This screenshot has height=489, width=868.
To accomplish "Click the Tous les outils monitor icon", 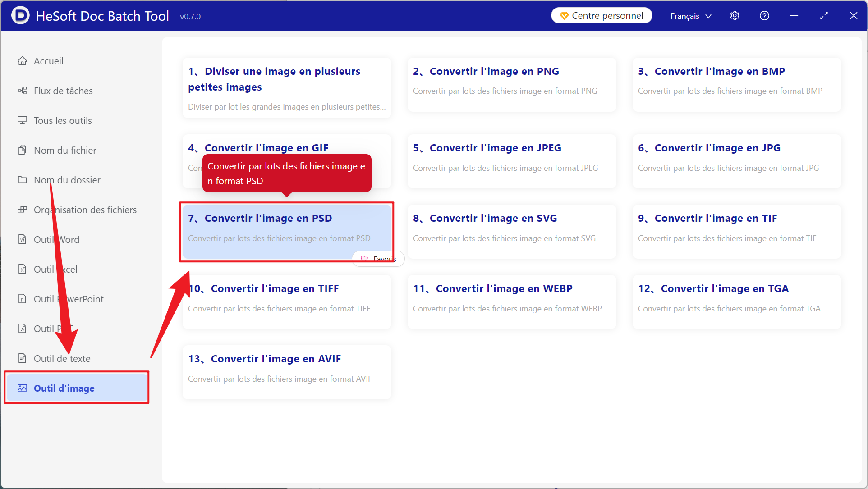I will (22, 120).
